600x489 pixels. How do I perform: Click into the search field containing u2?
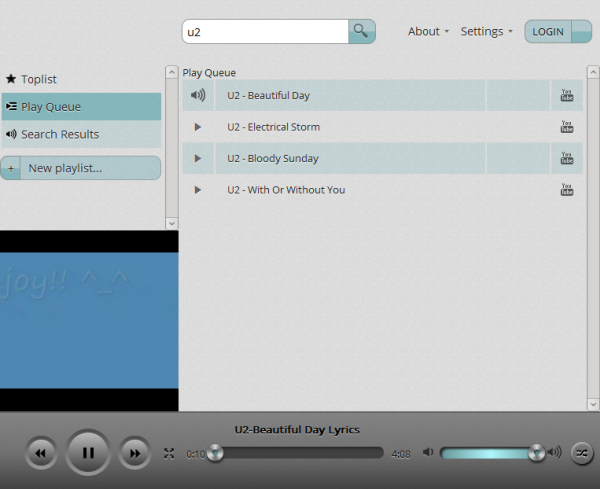coord(266,31)
